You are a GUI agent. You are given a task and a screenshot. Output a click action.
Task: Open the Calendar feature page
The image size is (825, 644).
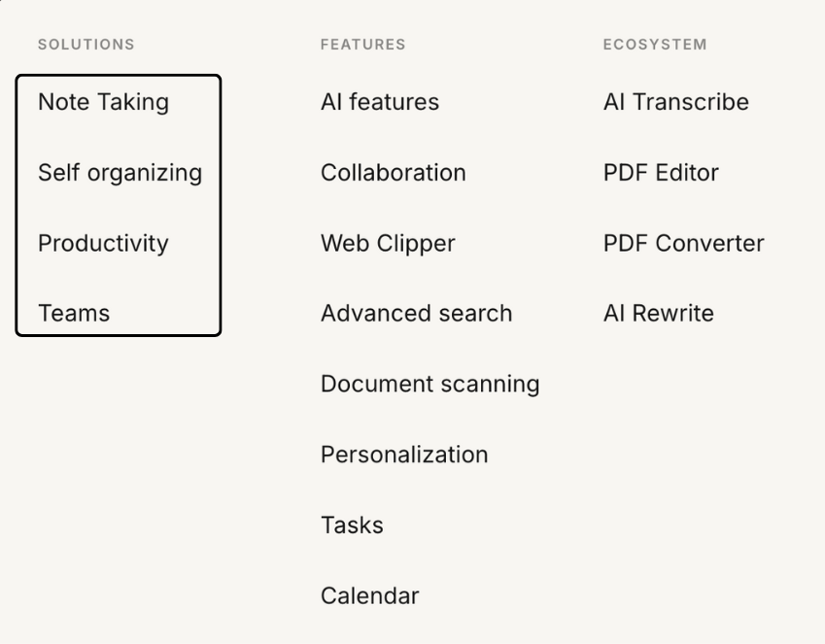pos(369,594)
